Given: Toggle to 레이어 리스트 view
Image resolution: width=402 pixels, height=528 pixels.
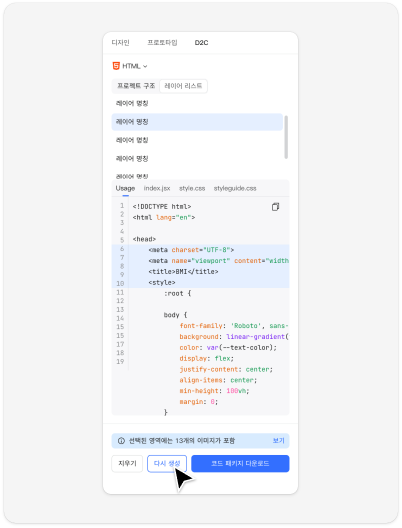Looking at the screenshot, I should 183,86.
